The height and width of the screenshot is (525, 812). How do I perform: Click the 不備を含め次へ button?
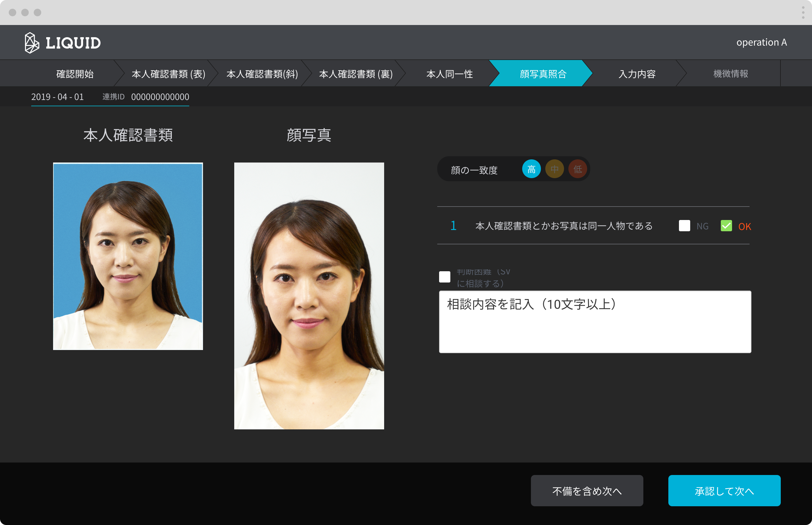pos(587,491)
